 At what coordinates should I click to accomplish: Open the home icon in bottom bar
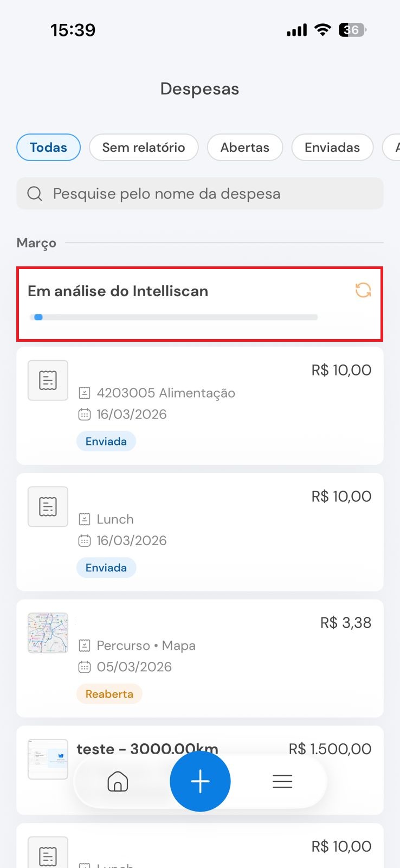click(118, 782)
